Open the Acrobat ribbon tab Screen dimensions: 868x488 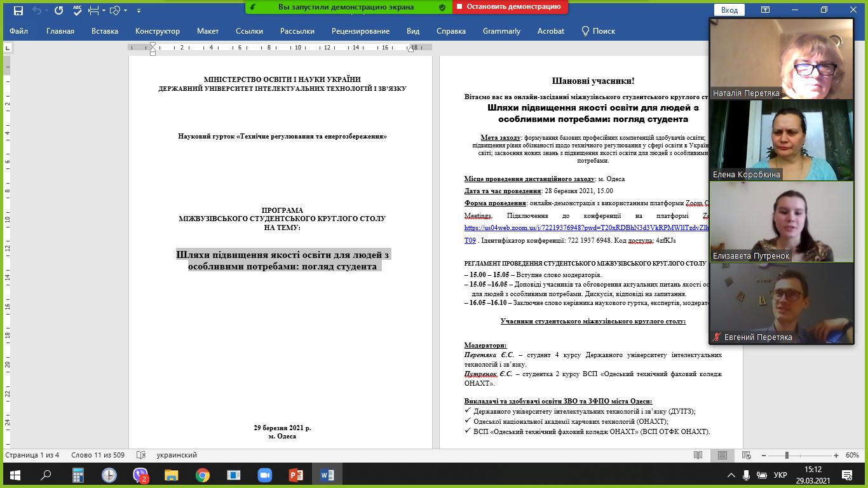(551, 30)
